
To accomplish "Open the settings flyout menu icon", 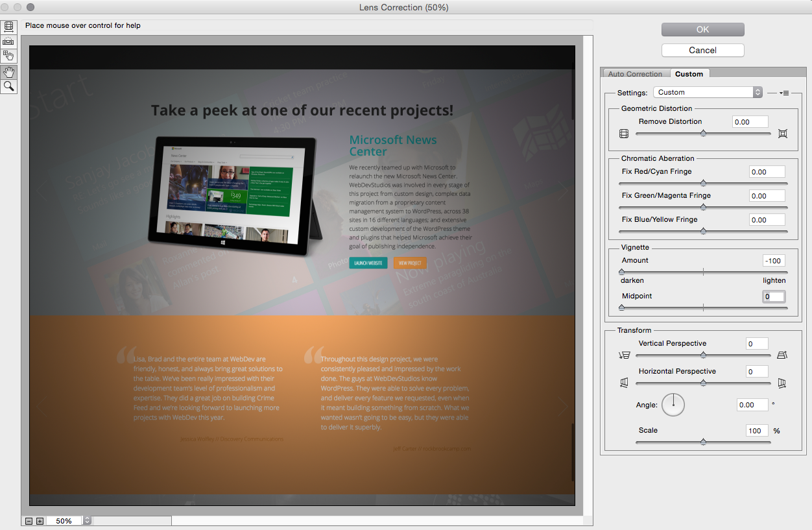I will point(783,93).
